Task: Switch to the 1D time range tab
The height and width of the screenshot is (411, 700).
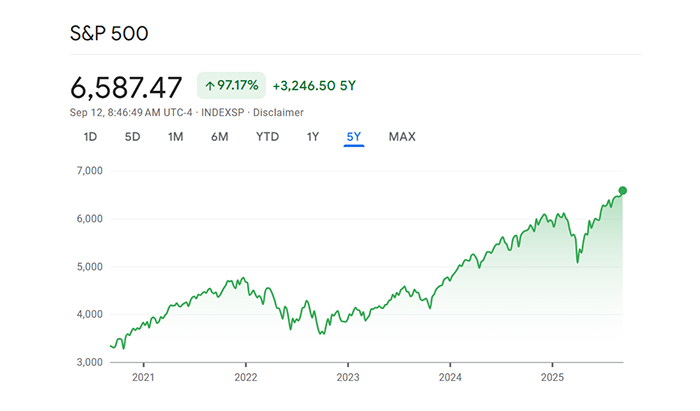Action: (91, 137)
